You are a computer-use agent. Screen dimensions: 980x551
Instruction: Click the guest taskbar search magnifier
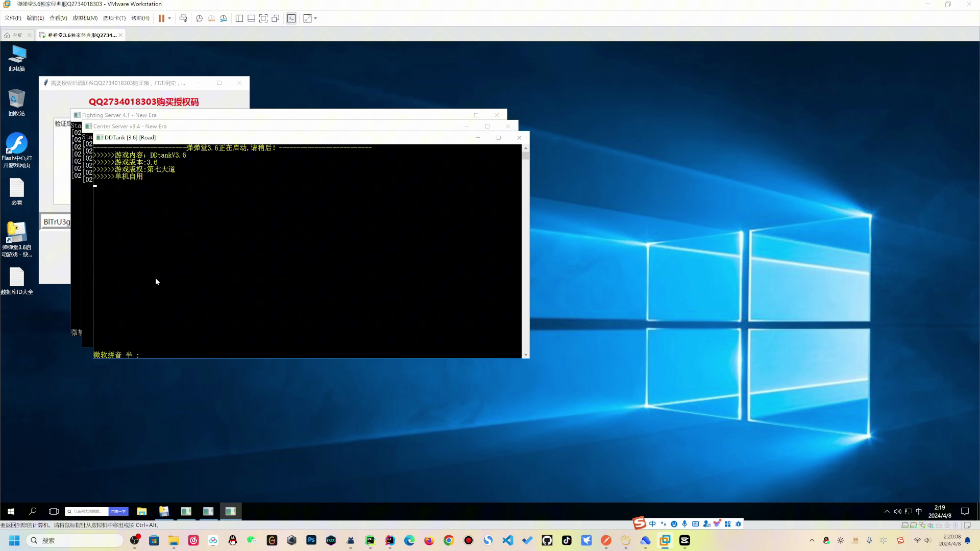33,511
